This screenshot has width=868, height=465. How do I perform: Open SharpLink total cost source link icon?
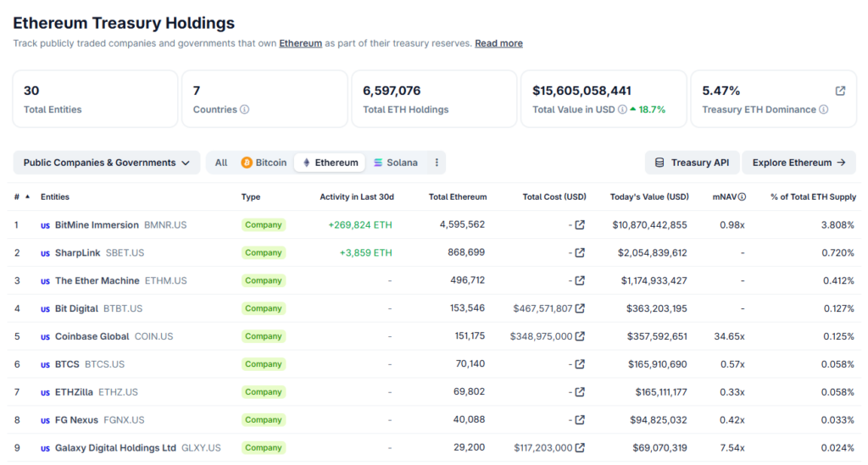coord(580,252)
